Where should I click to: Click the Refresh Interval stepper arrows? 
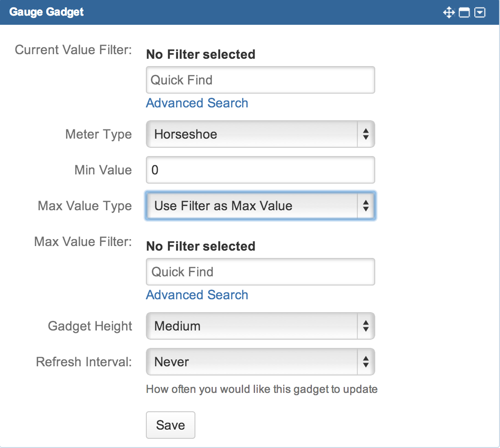tap(366, 362)
